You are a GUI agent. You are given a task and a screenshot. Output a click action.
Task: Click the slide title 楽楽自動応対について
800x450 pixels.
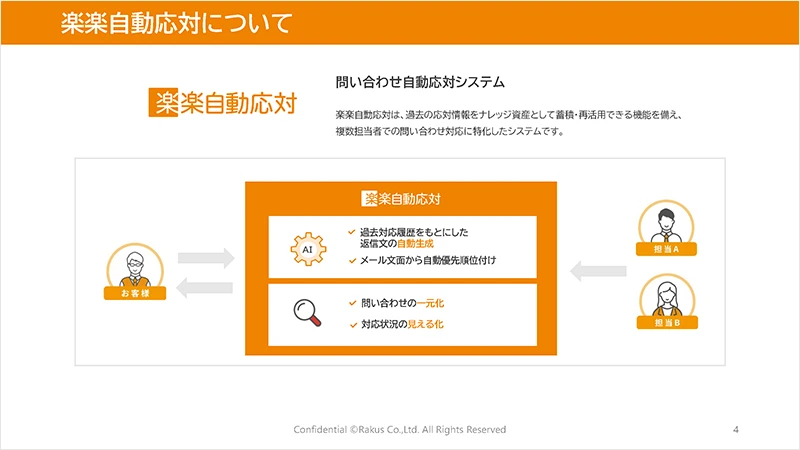(177, 23)
